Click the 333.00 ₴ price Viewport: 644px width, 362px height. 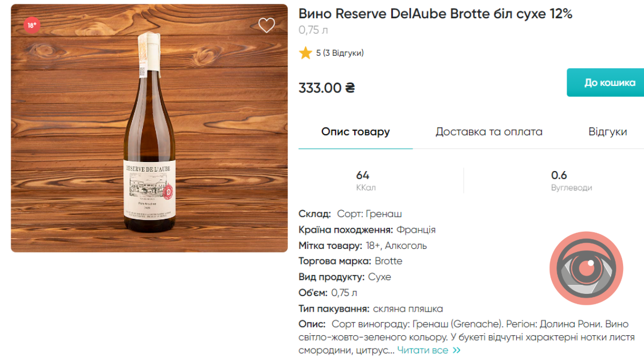pyautogui.click(x=326, y=87)
